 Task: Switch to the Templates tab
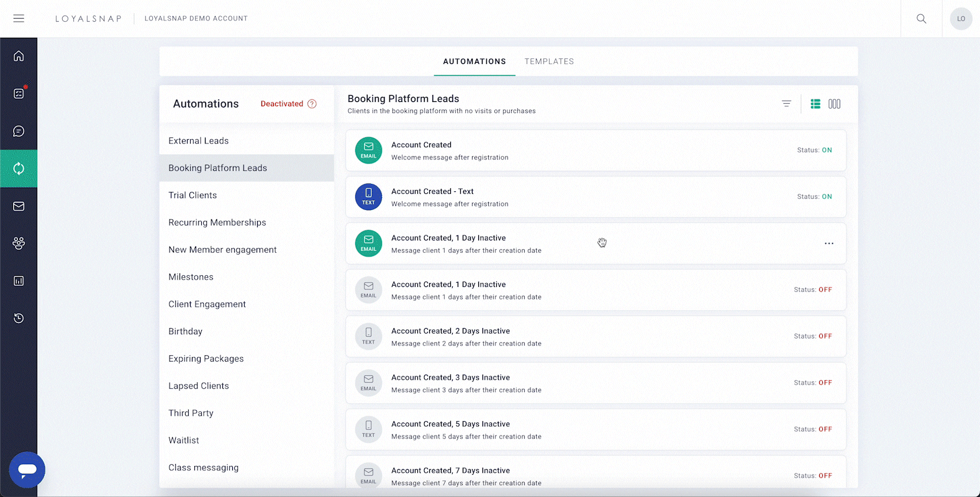pos(549,62)
